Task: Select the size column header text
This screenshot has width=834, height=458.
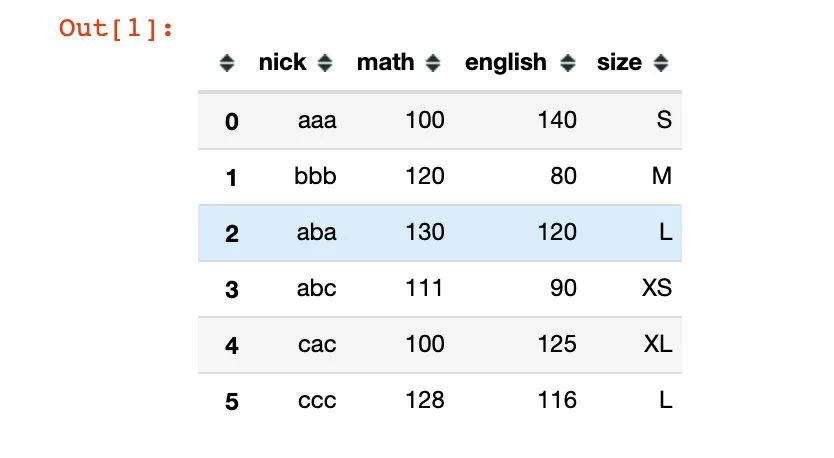Action: (x=619, y=62)
